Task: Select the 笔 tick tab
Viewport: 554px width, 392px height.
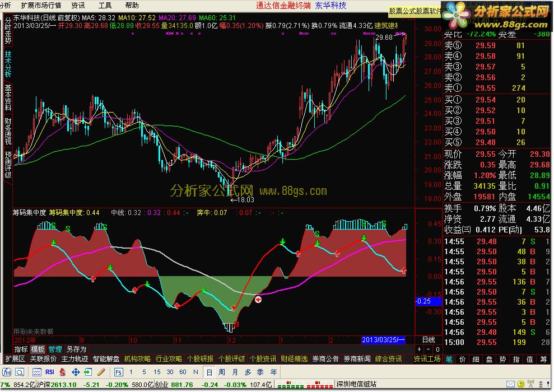Action: tap(449, 359)
